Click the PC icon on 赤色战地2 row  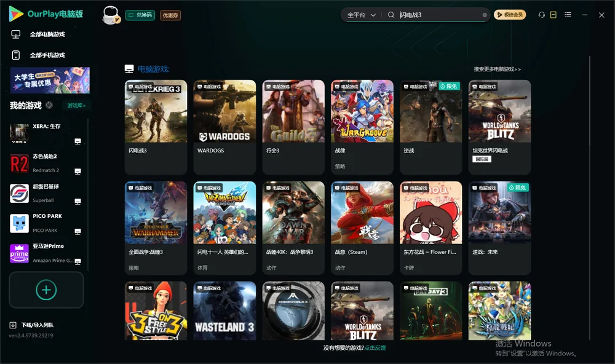(x=77, y=172)
